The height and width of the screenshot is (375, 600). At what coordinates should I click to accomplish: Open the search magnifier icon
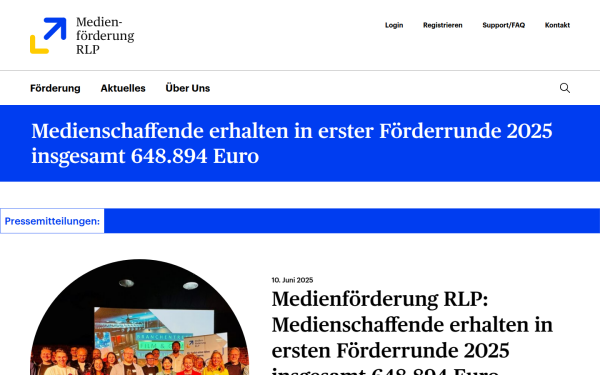[565, 88]
